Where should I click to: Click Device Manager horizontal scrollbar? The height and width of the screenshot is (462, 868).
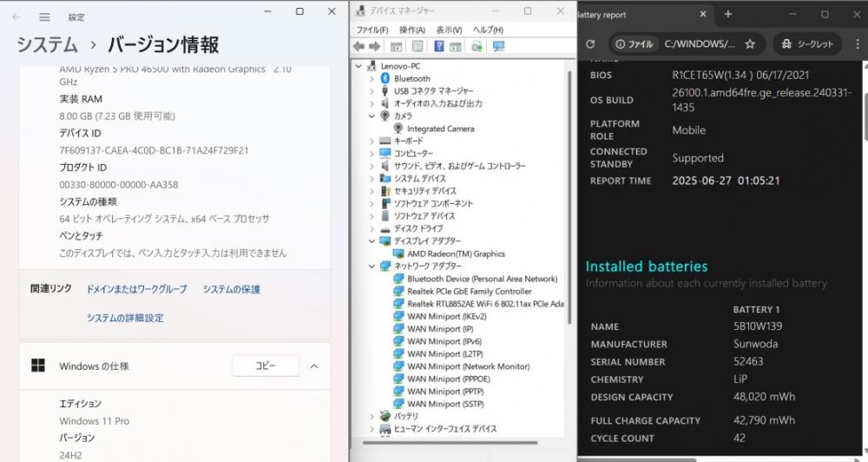click(450, 443)
